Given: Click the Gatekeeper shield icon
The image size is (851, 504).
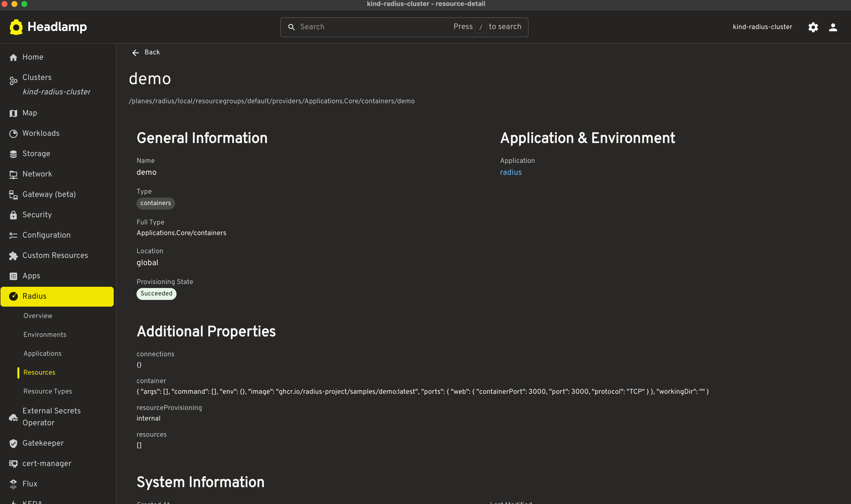Looking at the screenshot, I should (x=13, y=444).
